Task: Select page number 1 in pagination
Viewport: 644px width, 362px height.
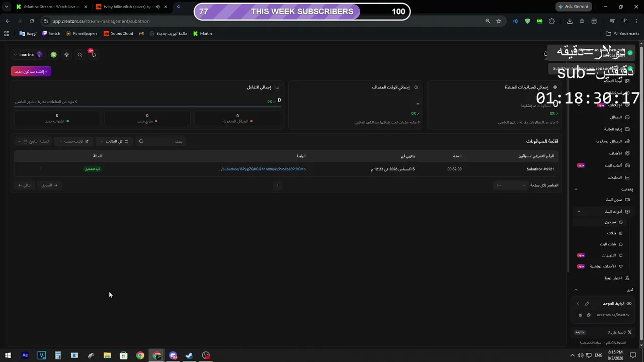Action: click(278, 185)
